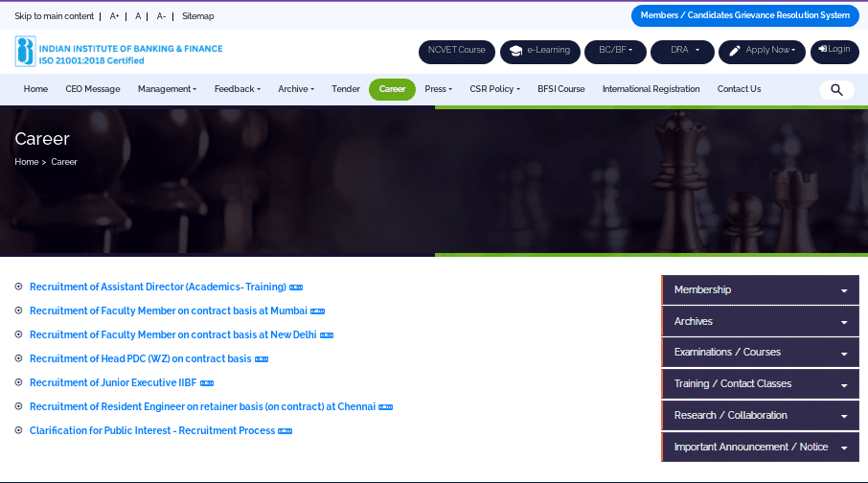Click Home in the breadcrumb
This screenshot has height=483, width=868.
tap(26, 162)
